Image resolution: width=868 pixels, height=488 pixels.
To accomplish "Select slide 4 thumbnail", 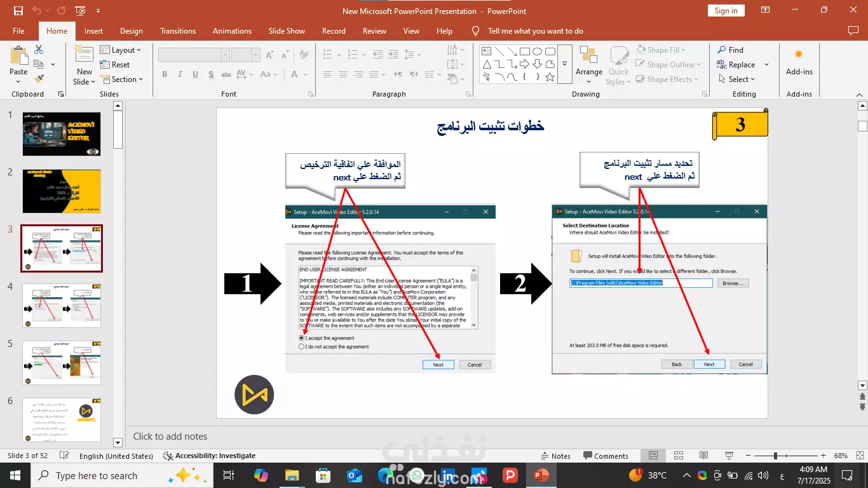I will (62, 306).
